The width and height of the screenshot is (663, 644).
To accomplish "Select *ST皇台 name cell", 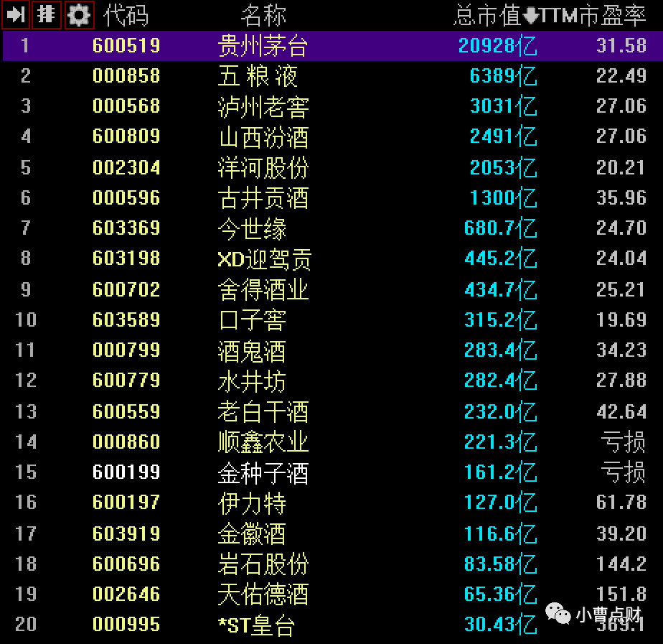I will pos(256,625).
